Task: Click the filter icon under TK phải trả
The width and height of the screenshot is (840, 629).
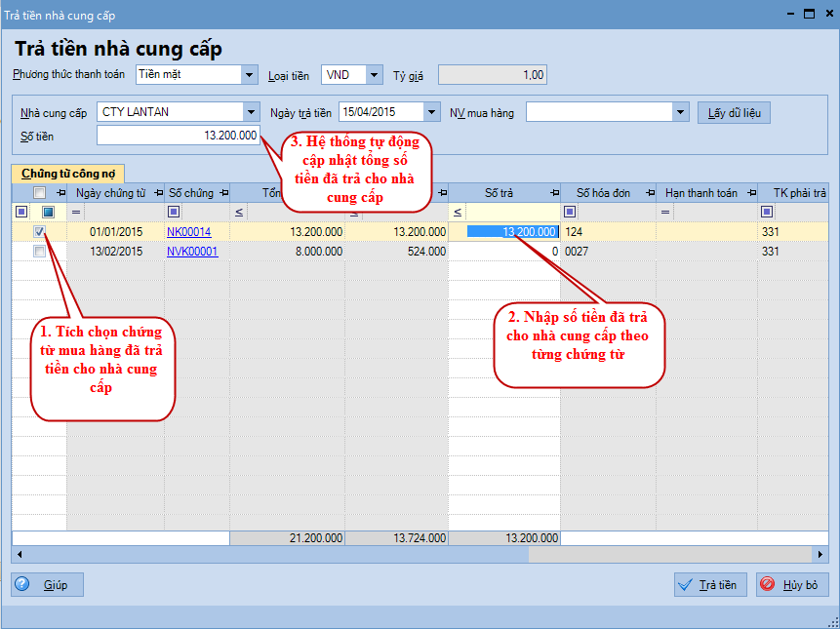Action: point(767,212)
